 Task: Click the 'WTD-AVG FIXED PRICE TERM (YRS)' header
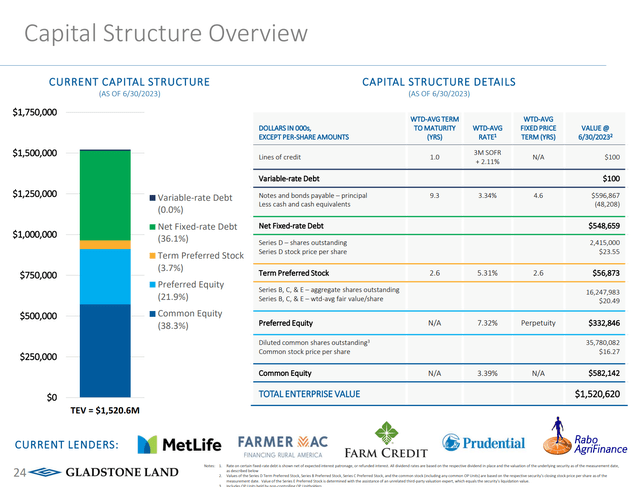coord(538,128)
